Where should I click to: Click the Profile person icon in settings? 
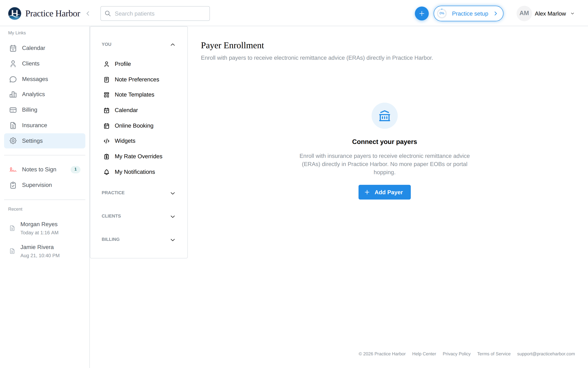(106, 64)
